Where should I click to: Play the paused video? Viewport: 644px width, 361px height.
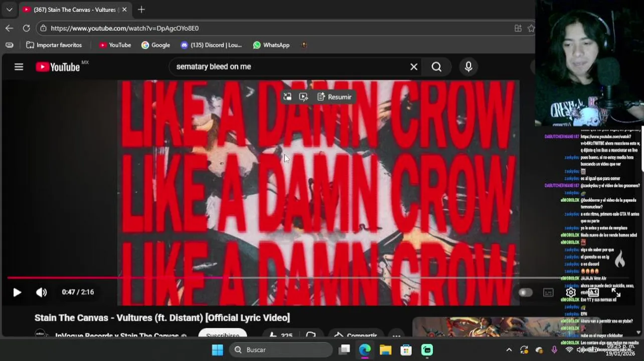17,292
